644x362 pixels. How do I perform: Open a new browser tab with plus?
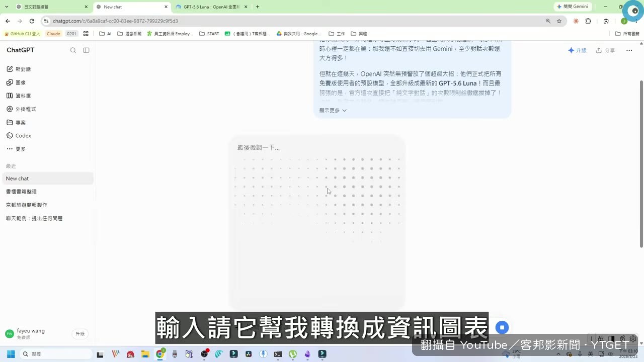point(258,7)
